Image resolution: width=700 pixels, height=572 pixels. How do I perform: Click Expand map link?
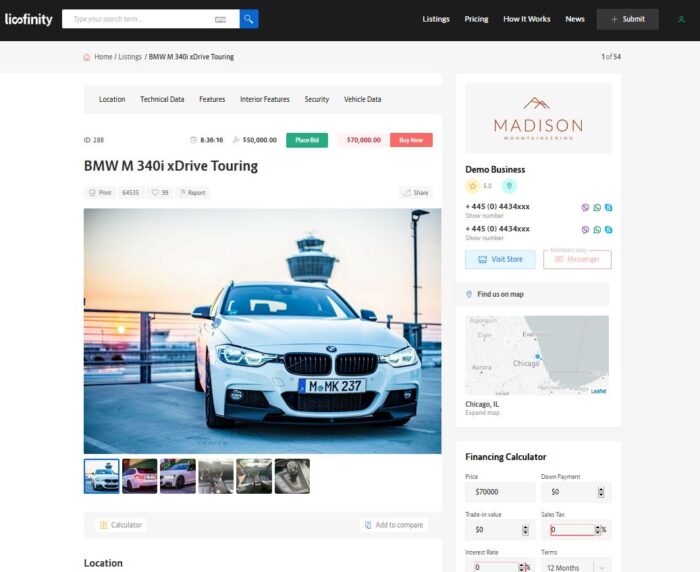click(482, 413)
